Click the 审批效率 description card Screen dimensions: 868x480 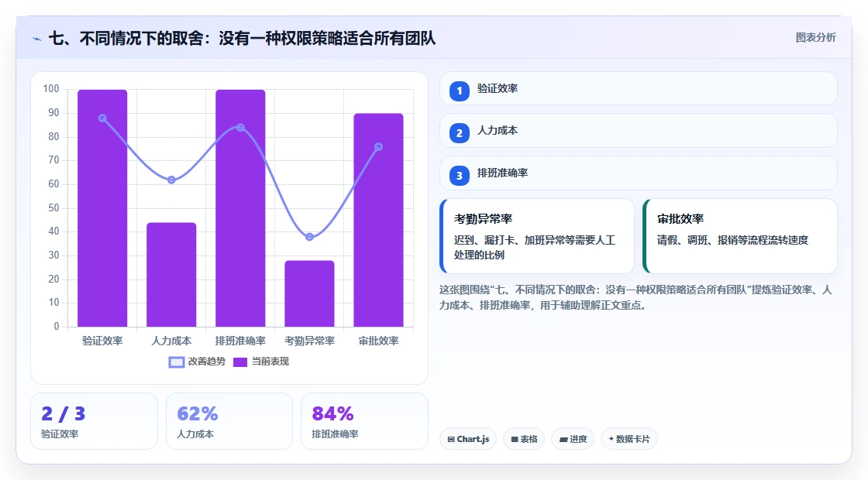click(x=740, y=236)
